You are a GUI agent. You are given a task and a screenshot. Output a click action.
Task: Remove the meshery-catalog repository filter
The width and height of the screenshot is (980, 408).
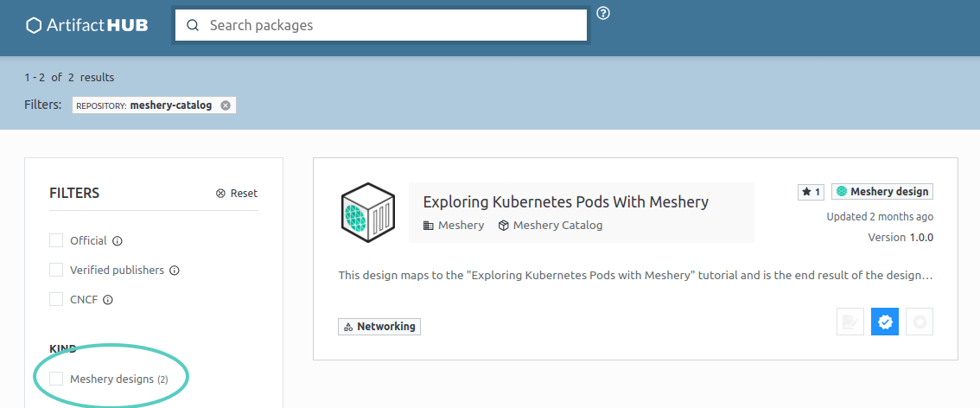[x=226, y=105]
